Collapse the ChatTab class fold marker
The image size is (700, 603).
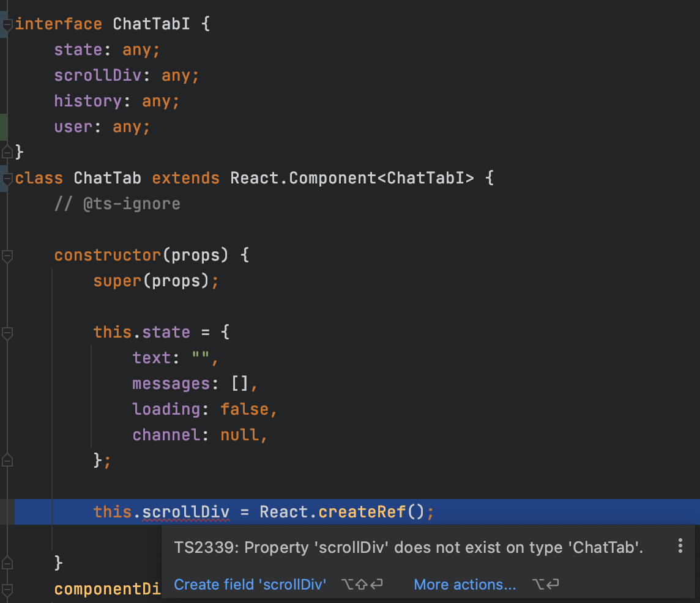[x=7, y=179]
